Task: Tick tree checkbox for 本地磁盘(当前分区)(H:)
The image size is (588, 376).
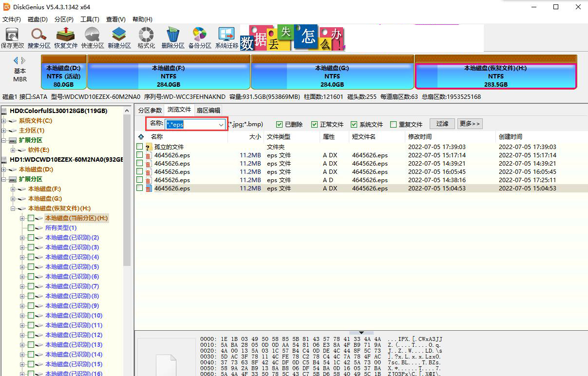Action: pyautogui.click(x=31, y=218)
